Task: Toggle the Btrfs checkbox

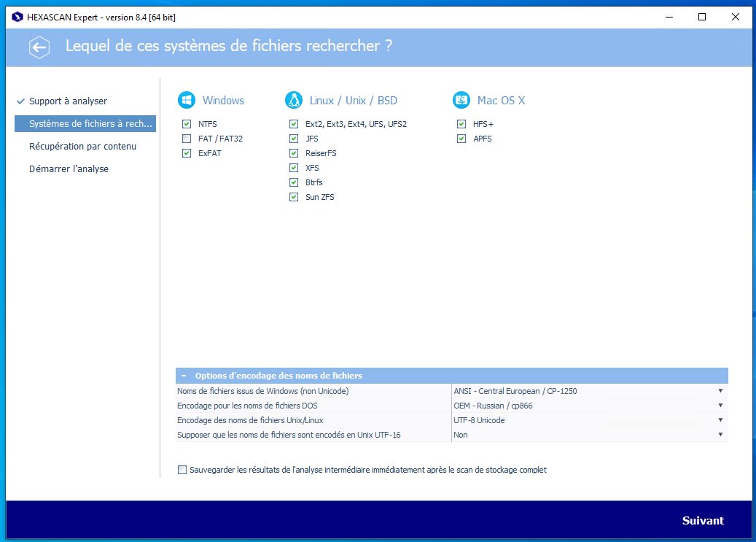Action: click(294, 182)
